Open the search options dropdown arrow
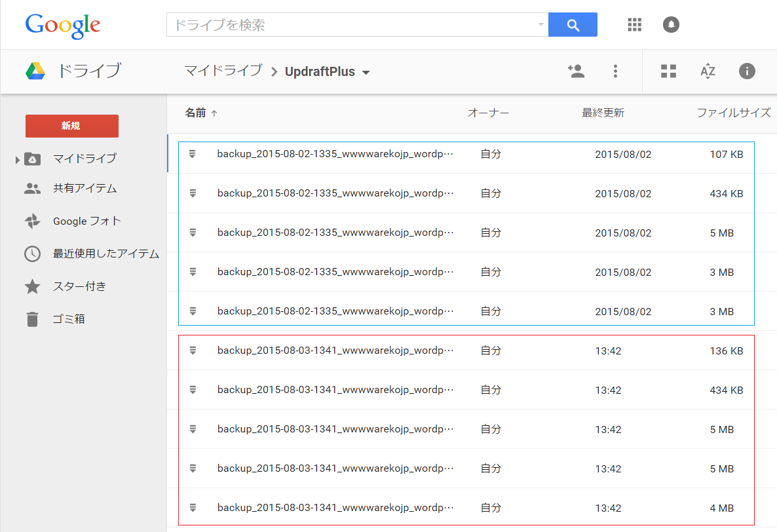 [540, 25]
